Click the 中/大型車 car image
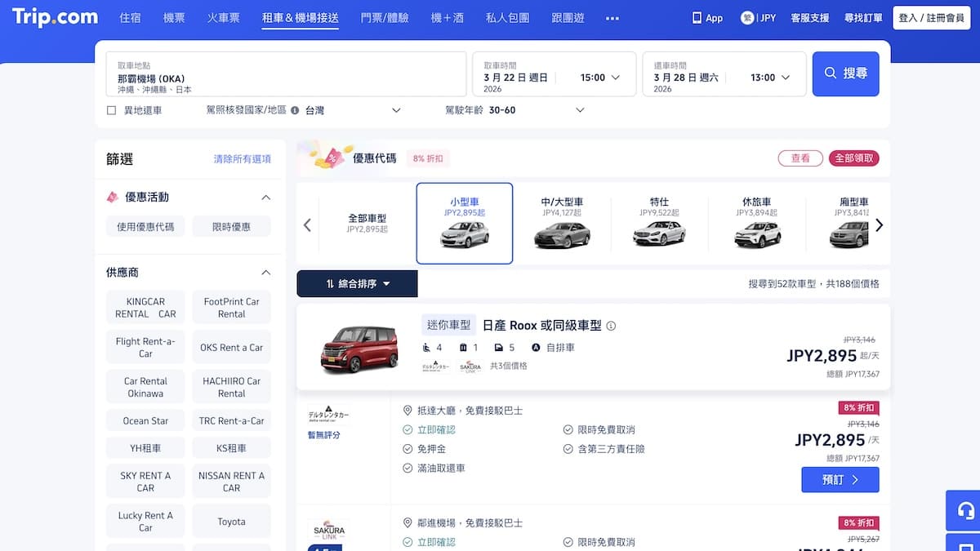 (562, 235)
